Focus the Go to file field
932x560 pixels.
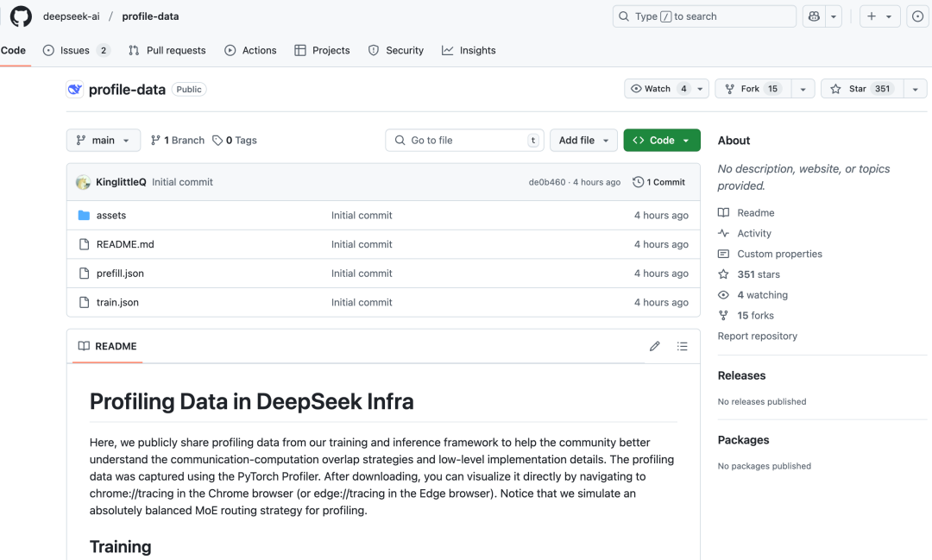click(464, 141)
